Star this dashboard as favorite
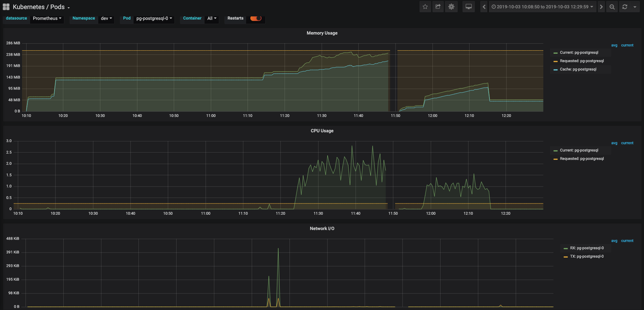 pos(425,7)
